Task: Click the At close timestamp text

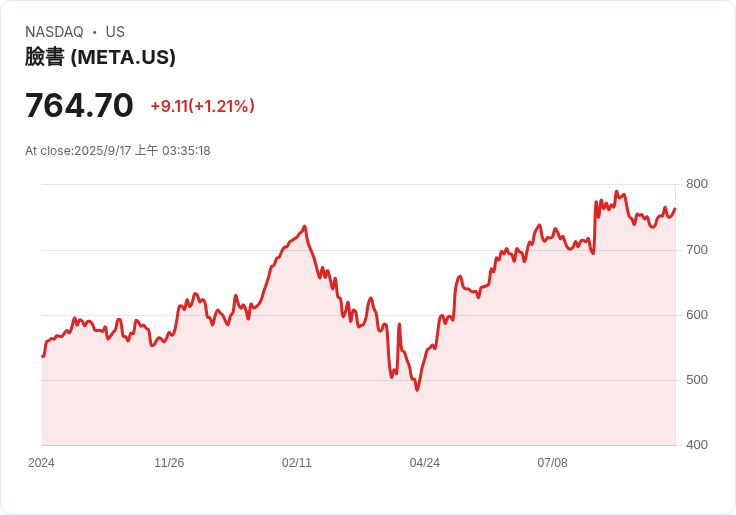Action: click(x=117, y=151)
